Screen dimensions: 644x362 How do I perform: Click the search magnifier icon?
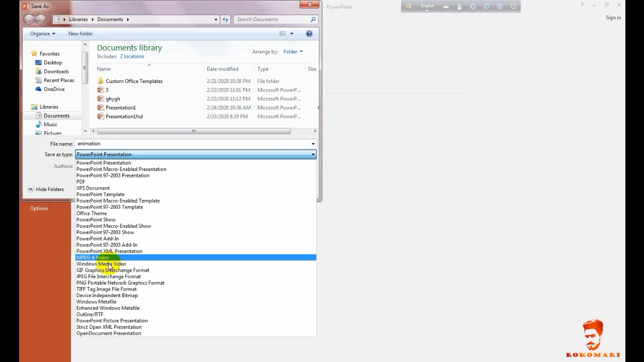[x=313, y=20]
